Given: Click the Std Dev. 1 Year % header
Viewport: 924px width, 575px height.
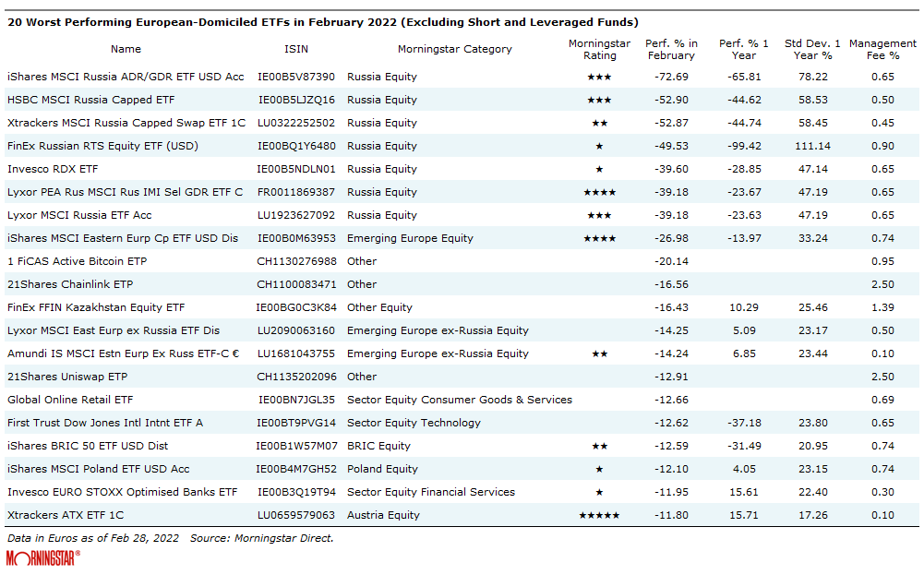Looking at the screenshot, I should (812, 49).
